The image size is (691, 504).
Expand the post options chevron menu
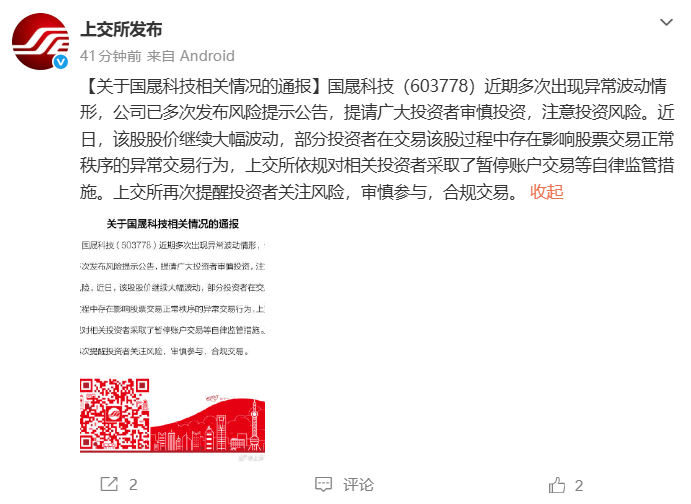(x=666, y=22)
